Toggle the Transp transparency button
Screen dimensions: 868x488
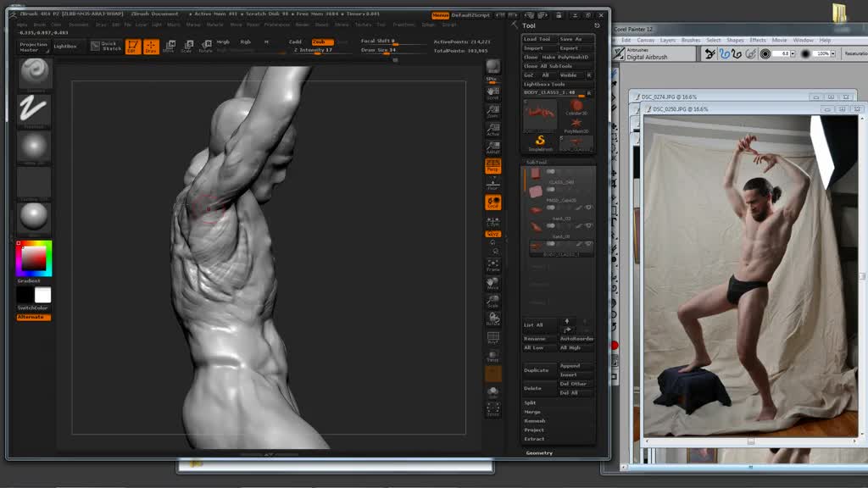(492, 357)
